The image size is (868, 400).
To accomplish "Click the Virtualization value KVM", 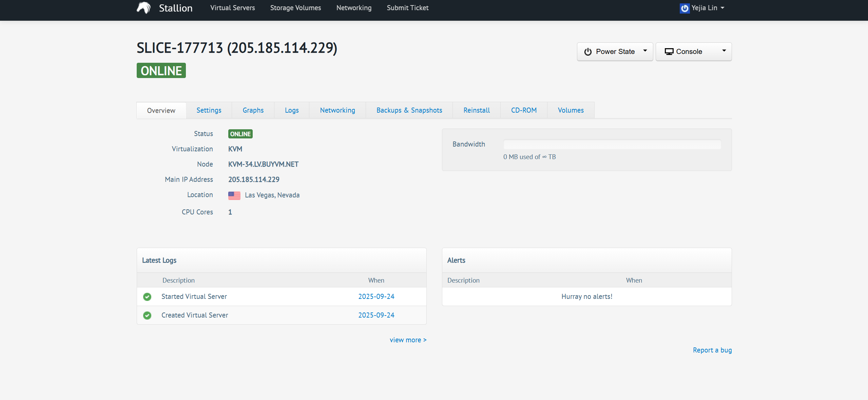I will pos(235,149).
